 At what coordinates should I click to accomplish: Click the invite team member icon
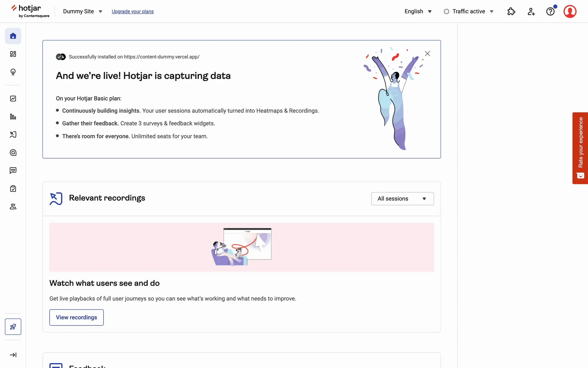click(531, 12)
